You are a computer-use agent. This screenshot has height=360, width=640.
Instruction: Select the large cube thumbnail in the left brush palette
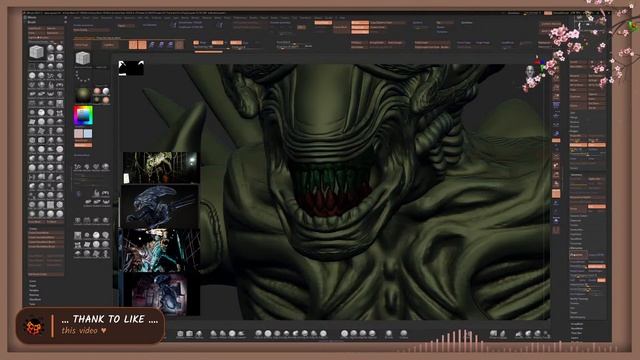[x=36, y=51]
